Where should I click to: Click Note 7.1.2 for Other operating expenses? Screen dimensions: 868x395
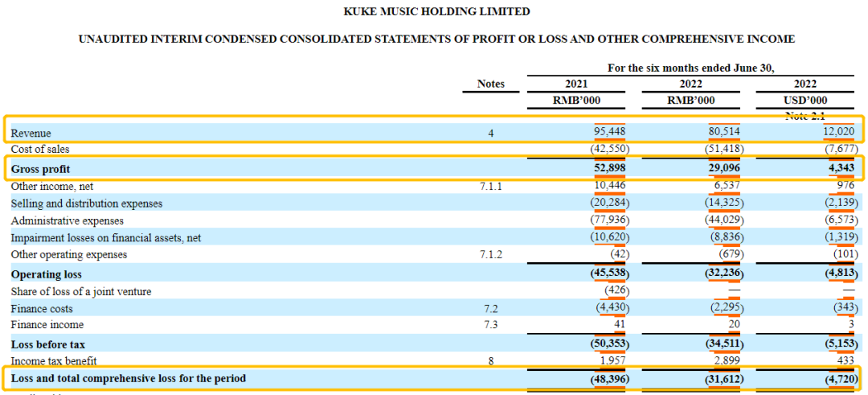[490, 255]
